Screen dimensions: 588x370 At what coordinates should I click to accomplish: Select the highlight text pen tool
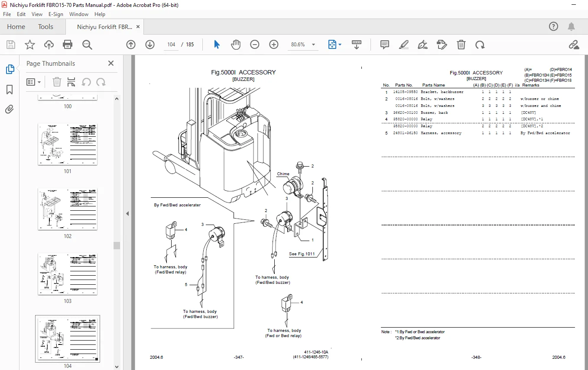coord(403,45)
